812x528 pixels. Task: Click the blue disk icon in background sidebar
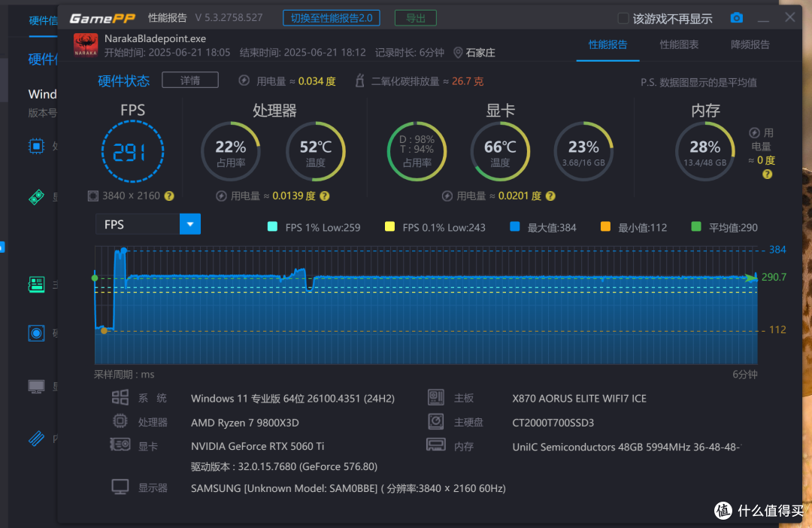(x=36, y=333)
